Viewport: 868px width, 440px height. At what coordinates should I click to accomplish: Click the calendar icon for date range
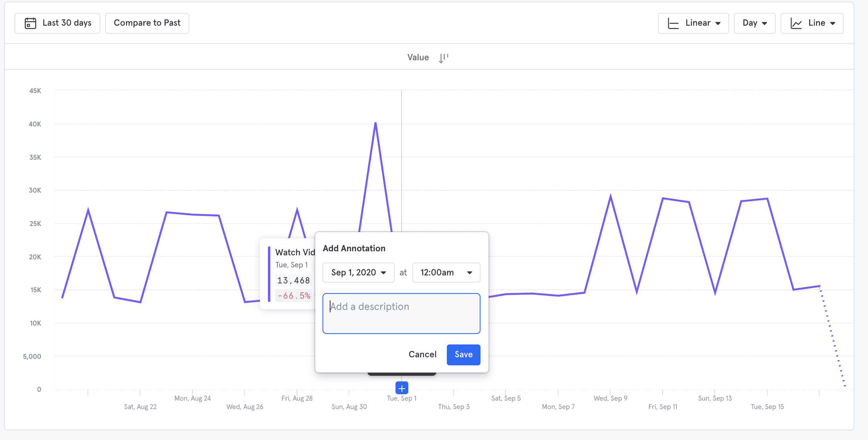point(30,23)
